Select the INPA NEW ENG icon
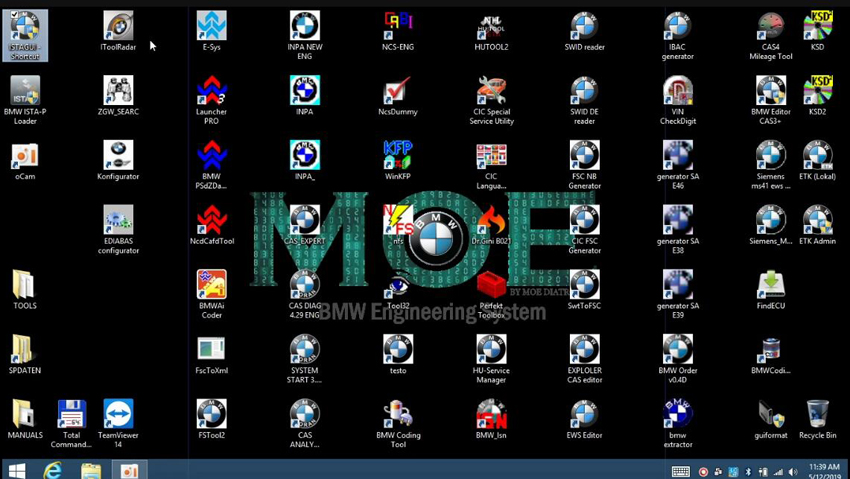850x479 pixels. [305, 35]
